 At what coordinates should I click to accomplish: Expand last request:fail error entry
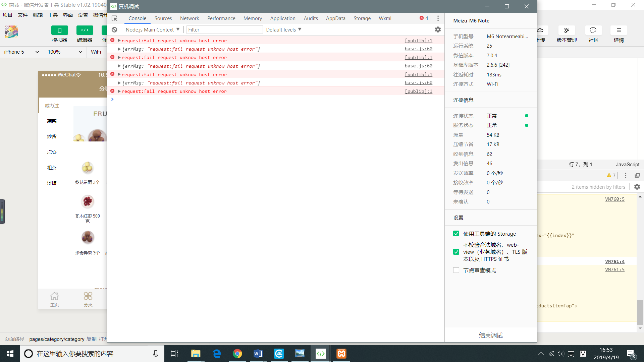(x=119, y=91)
